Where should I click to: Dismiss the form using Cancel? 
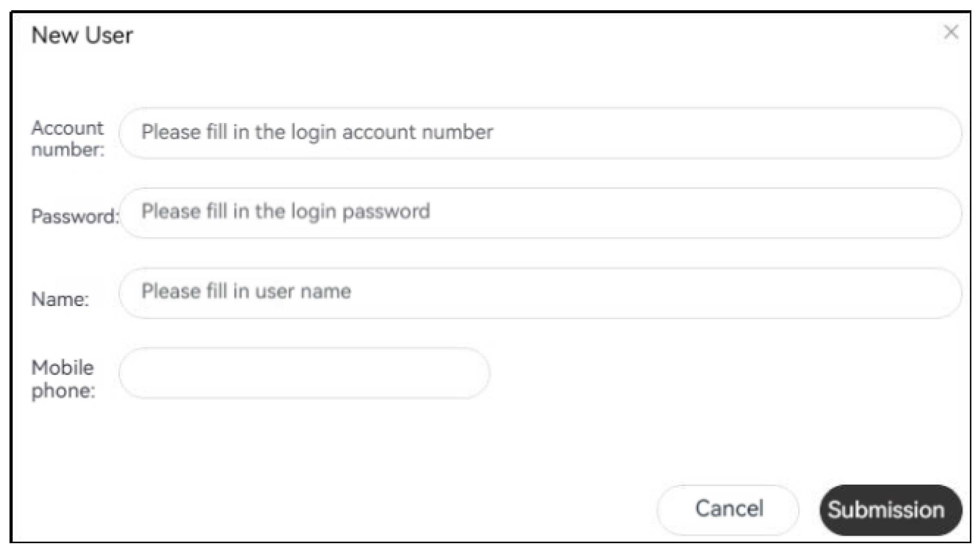pyautogui.click(x=728, y=509)
